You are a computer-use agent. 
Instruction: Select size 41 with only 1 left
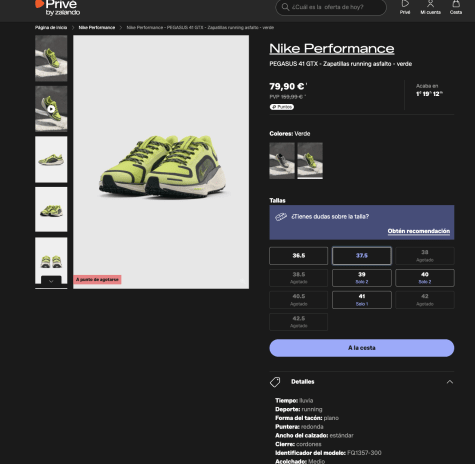click(362, 300)
